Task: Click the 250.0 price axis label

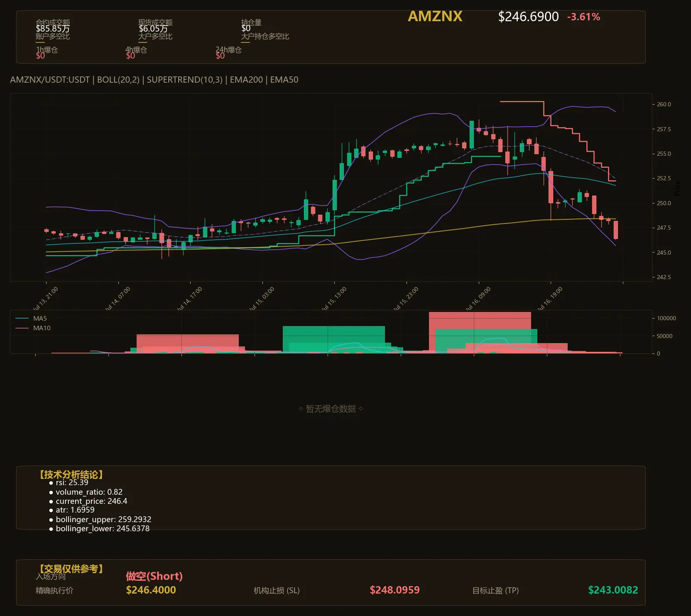Action: (664, 203)
